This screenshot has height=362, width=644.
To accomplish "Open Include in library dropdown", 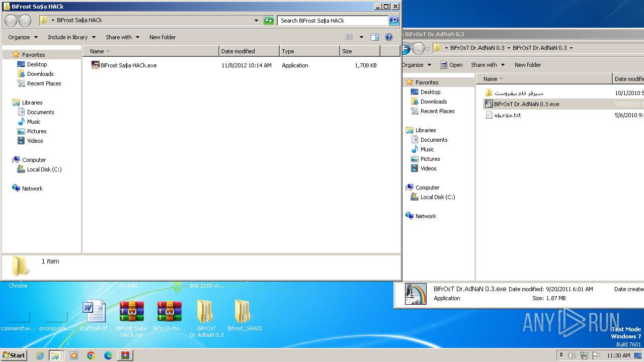I will pos(71,37).
